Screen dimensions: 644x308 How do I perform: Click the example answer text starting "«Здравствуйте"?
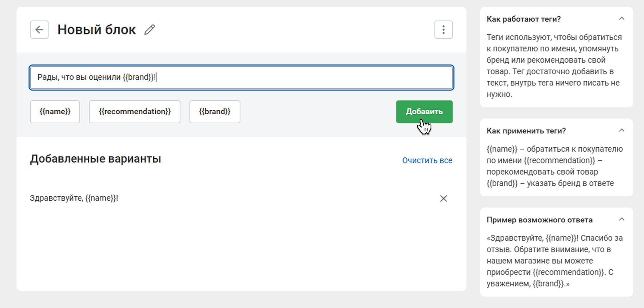[554, 261]
